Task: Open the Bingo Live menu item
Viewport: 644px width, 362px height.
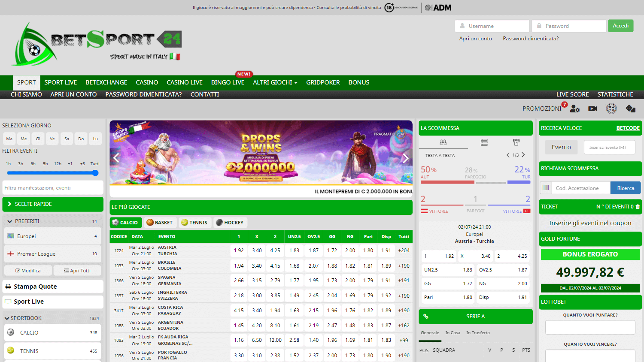Action: (228, 82)
